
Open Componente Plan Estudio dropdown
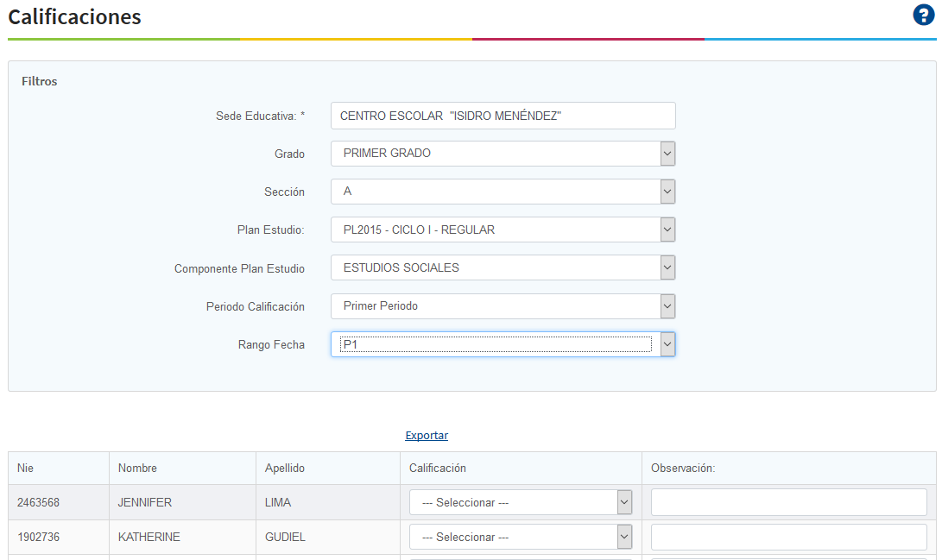(x=503, y=267)
